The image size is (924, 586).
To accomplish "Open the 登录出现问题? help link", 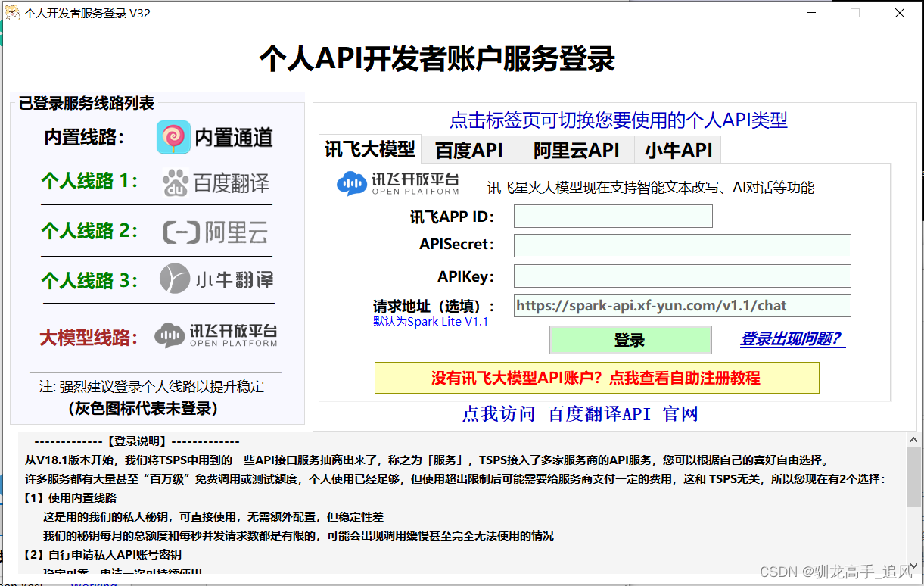I will click(x=792, y=338).
